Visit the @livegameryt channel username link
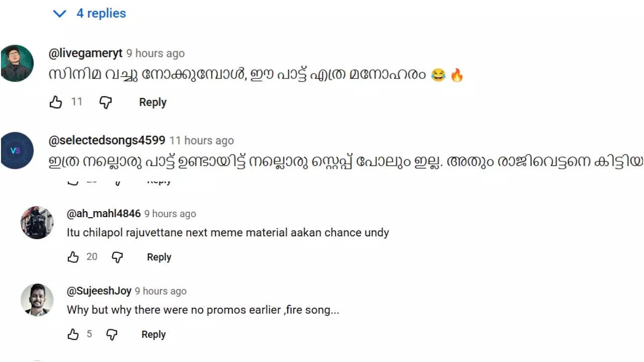The width and height of the screenshot is (644, 362). click(86, 53)
